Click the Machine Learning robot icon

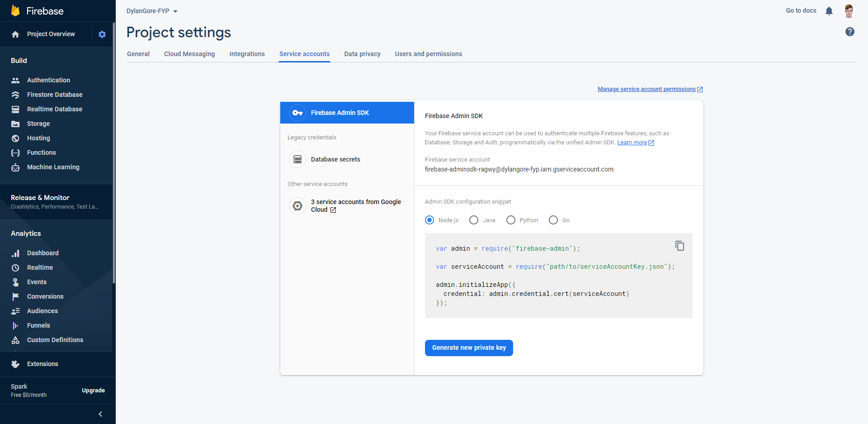click(15, 167)
